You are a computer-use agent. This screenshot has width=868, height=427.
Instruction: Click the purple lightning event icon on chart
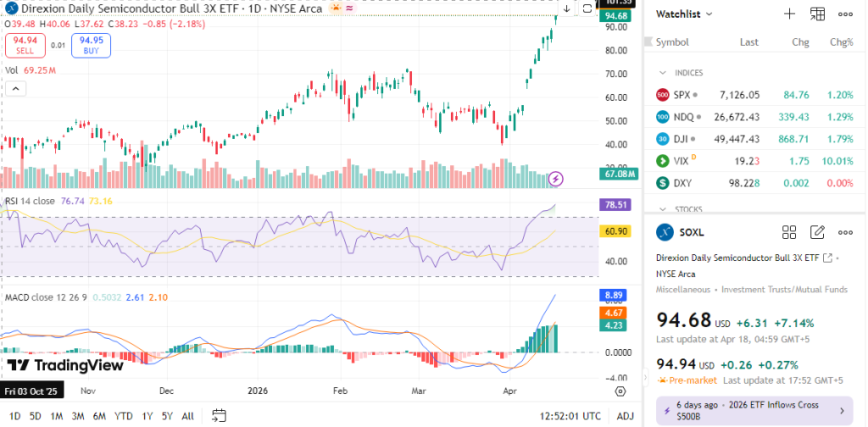556,178
